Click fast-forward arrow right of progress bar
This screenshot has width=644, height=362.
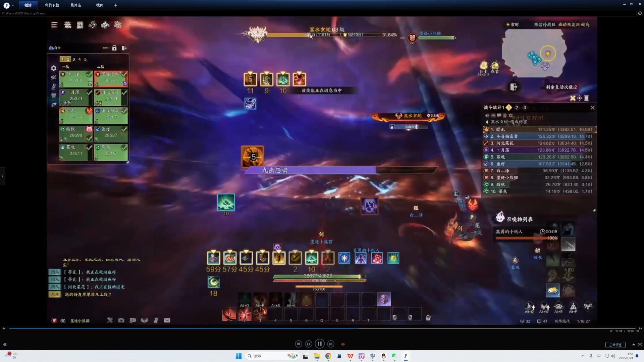[x=640, y=328]
